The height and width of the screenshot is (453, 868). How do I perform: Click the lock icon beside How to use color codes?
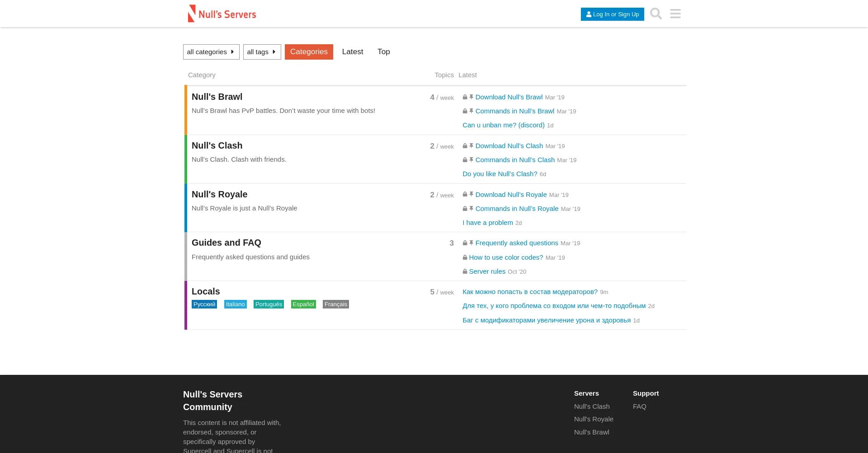(465, 257)
